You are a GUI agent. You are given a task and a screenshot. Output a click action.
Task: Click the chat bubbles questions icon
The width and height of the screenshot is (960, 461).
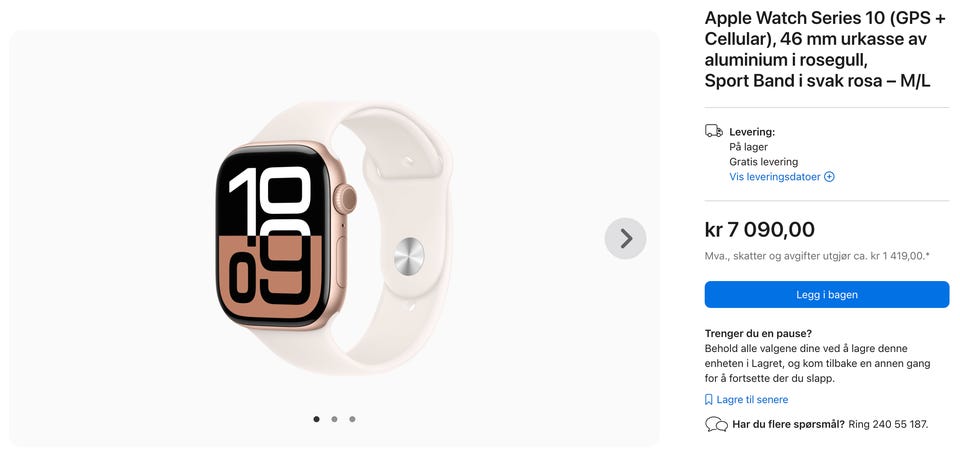click(x=716, y=424)
